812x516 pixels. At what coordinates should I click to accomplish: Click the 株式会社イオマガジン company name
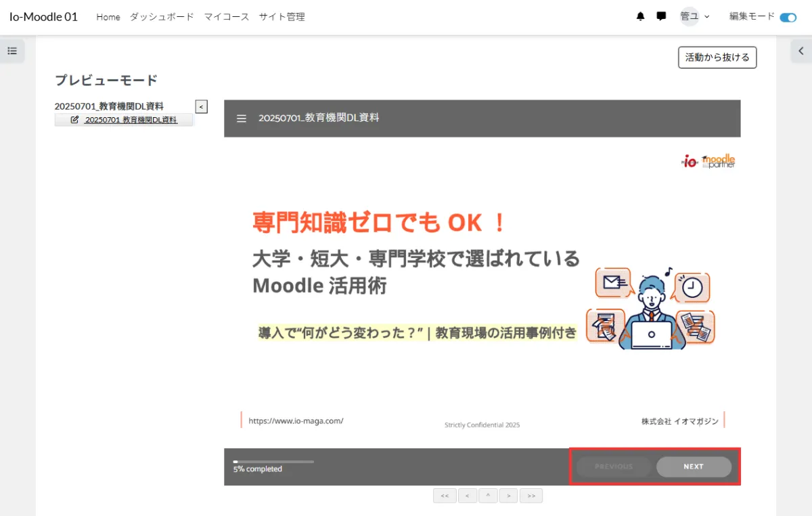pyautogui.click(x=680, y=421)
